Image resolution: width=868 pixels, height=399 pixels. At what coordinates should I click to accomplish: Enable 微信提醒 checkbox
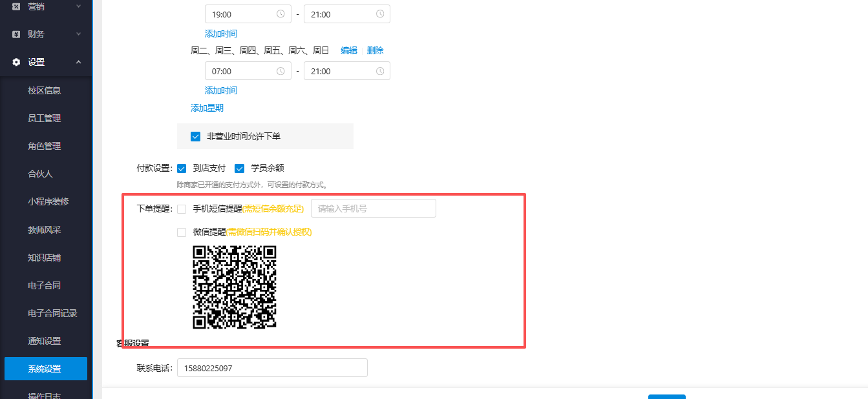click(x=182, y=232)
